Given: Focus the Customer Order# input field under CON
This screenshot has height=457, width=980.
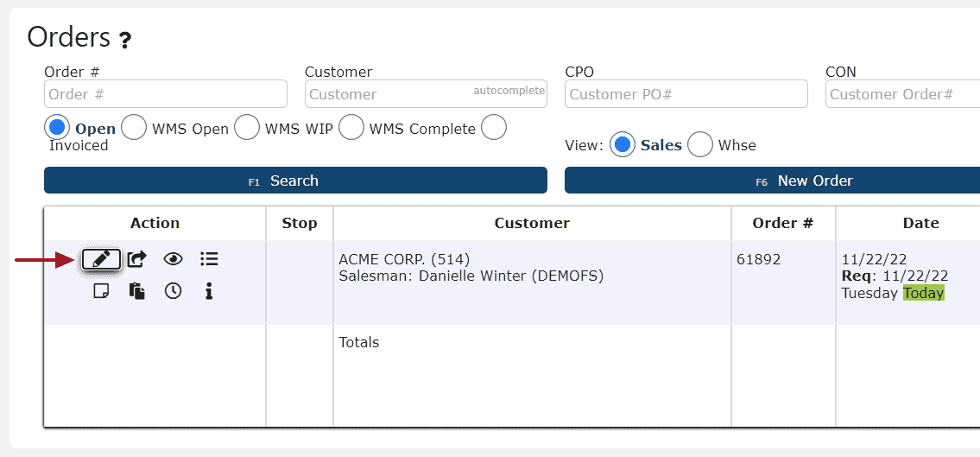Looking at the screenshot, I should (902, 94).
